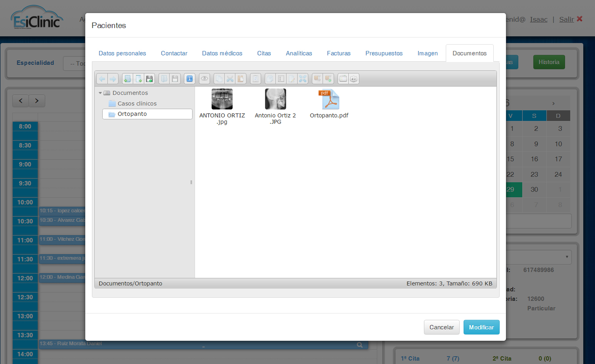595x364 pixels.
Task: Open the blue info icon in toolbar
Action: pos(189,79)
